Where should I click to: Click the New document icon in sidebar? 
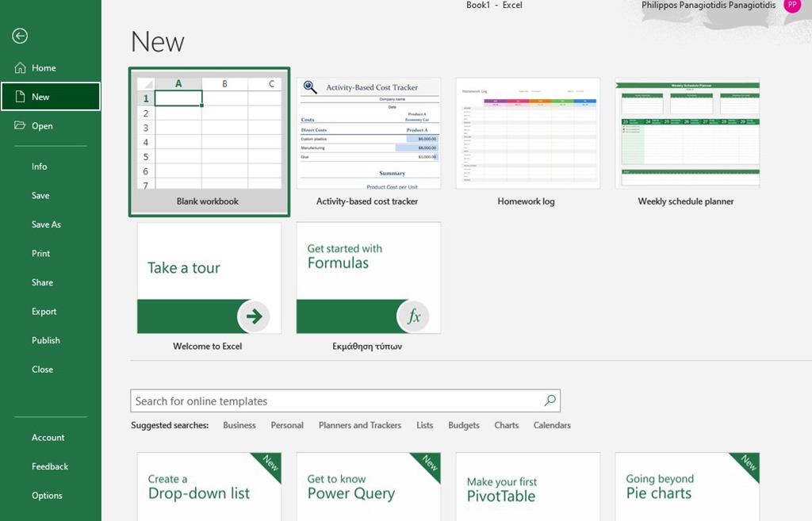(x=20, y=97)
